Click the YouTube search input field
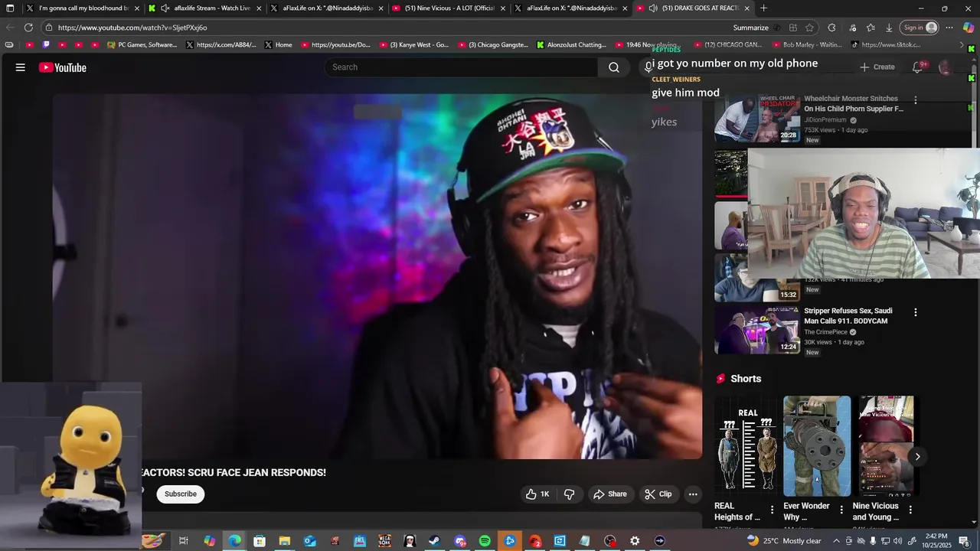The image size is (980, 551). coord(462,67)
